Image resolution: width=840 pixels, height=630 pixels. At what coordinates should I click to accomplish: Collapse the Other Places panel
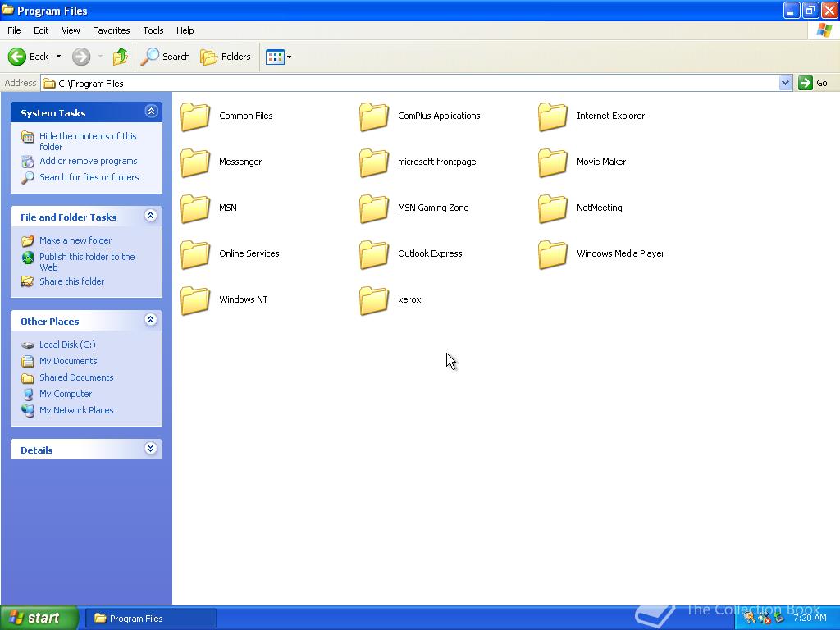click(151, 320)
